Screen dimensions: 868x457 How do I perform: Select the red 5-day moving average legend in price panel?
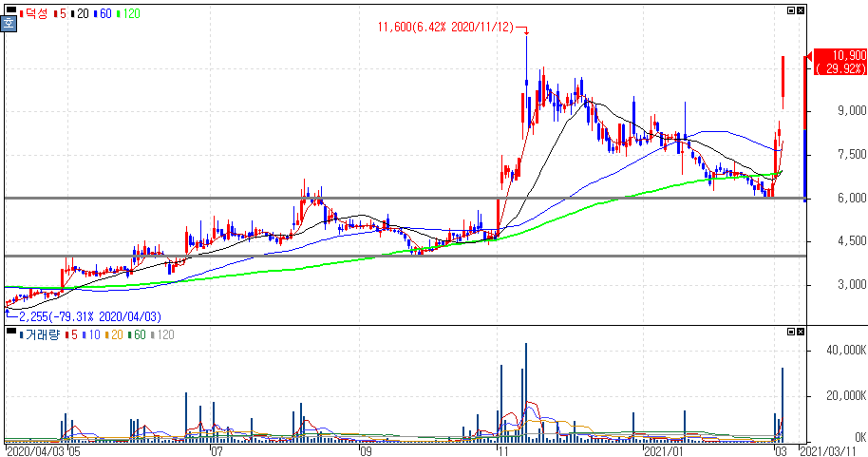[x=61, y=14]
